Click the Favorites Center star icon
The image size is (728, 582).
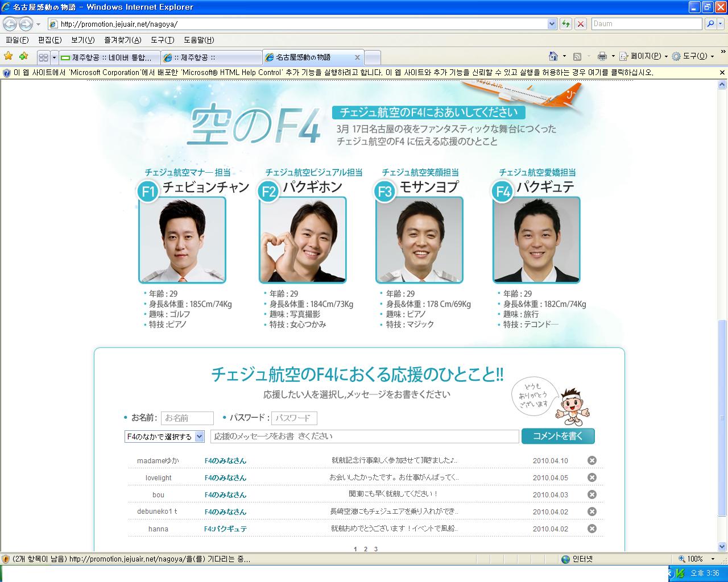9,56
